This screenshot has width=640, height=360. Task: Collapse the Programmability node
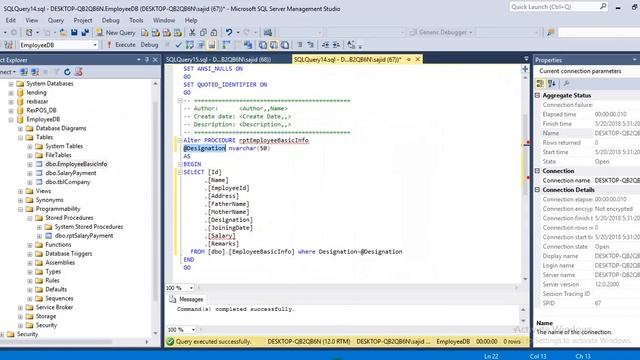[20, 209]
